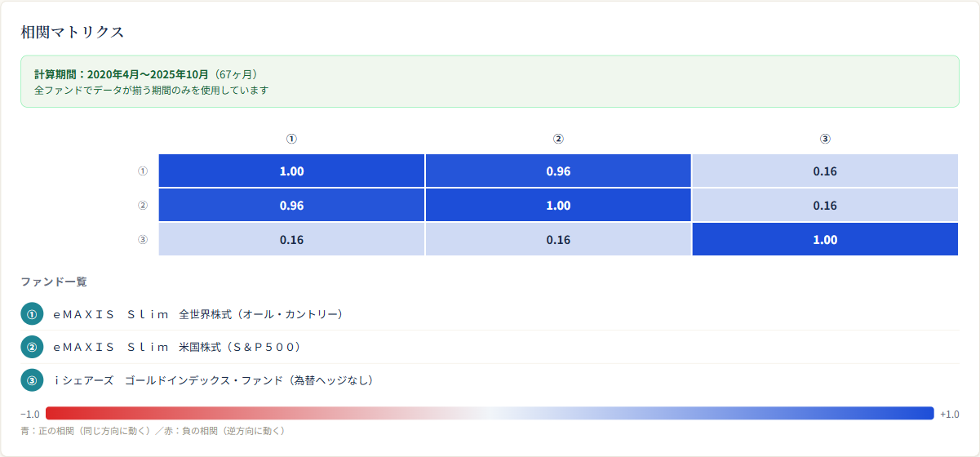Click the 1.00 cell in row ① column ①
This screenshot has width=980, height=457.
point(291,171)
